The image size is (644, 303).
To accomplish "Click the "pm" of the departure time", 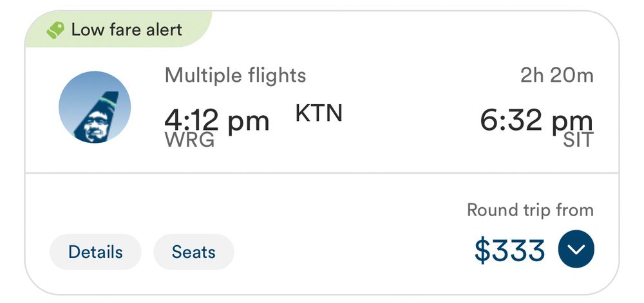I will (x=249, y=122).
